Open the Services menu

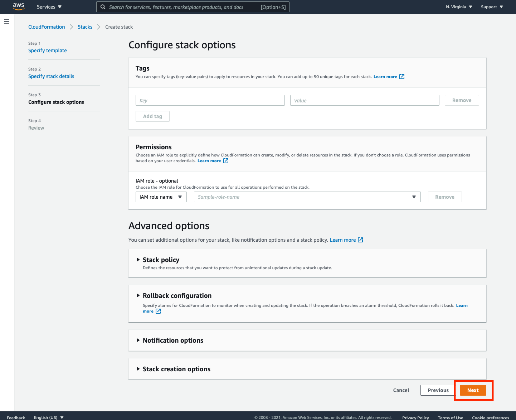[49, 7]
